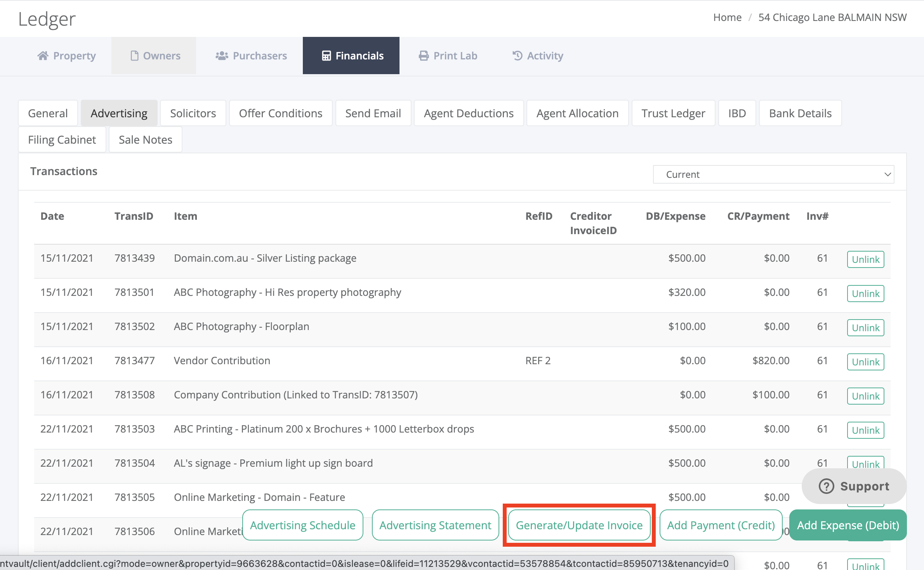Click the 54 Chicago Lane BALMAIN breadcrumb
This screenshot has height=570, width=924.
(x=832, y=17)
